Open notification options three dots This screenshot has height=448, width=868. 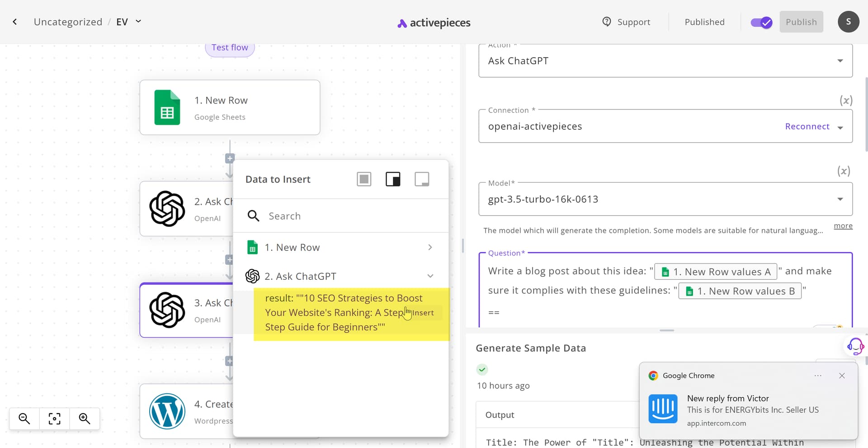(818, 376)
